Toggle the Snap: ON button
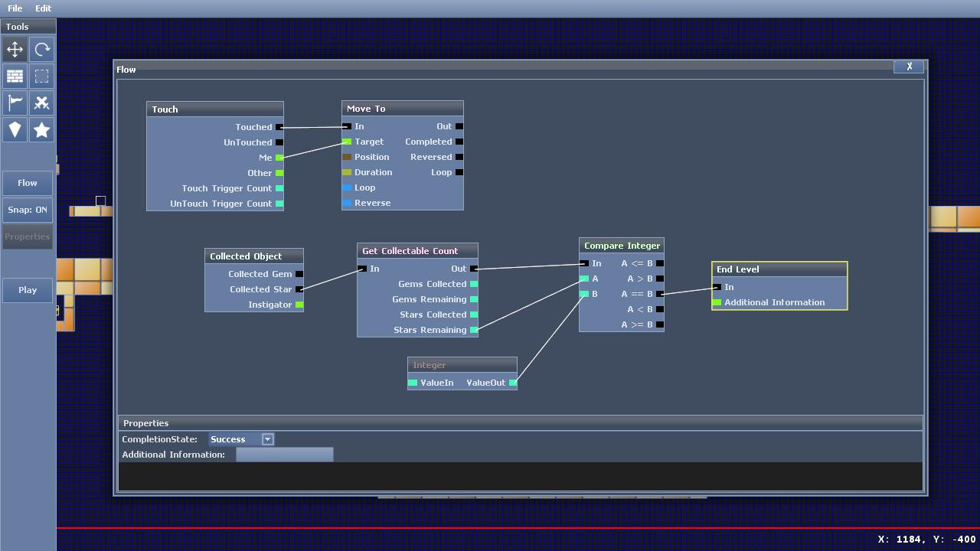980x551 pixels. (28, 210)
